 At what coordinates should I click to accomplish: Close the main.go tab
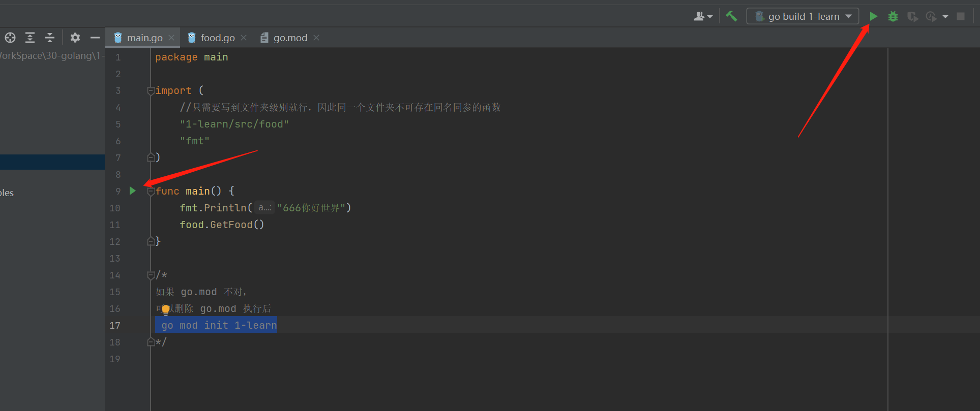click(171, 38)
